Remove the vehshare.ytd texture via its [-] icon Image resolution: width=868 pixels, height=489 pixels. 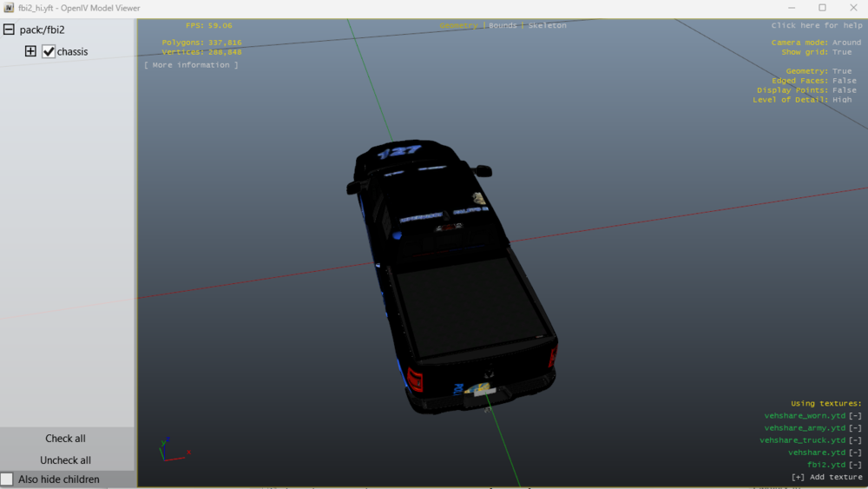click(855, 453)
